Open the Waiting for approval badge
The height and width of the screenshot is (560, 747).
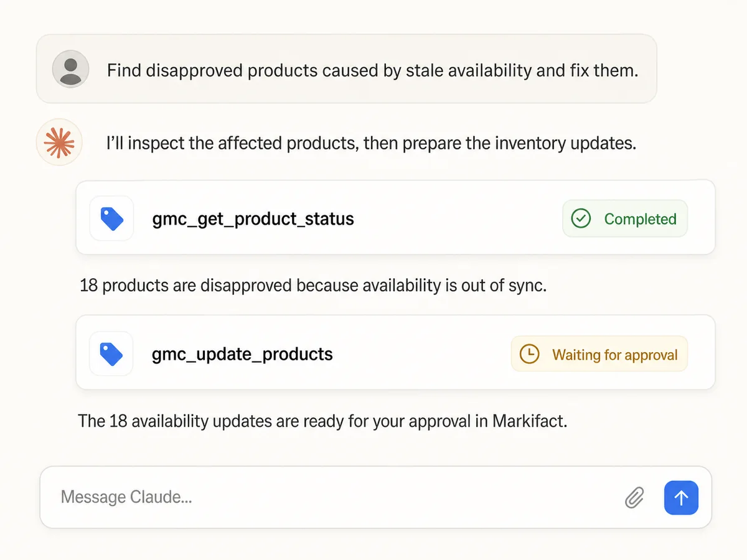pyautogui.click(x=599, y=354)
